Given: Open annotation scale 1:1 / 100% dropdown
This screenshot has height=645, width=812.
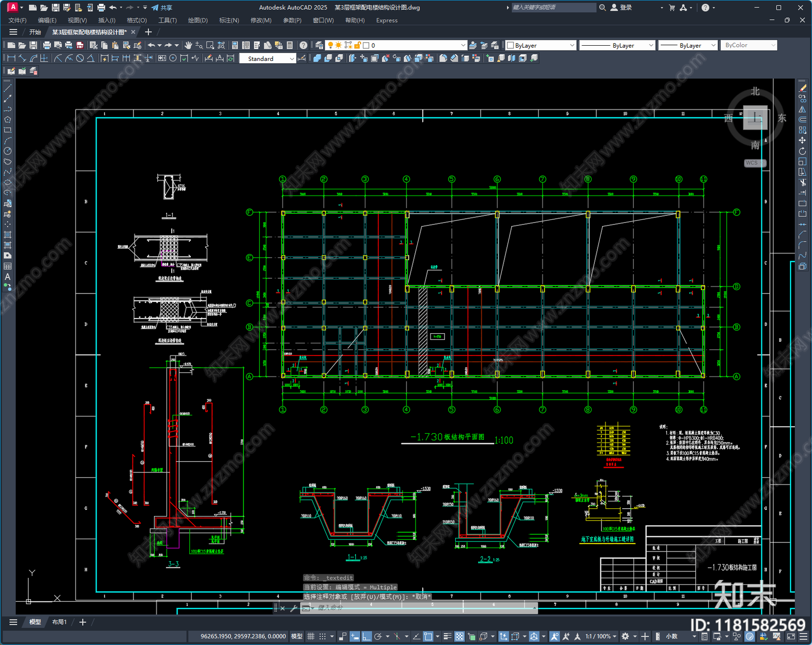Looking at the screenshot, I should click(601, 636).
